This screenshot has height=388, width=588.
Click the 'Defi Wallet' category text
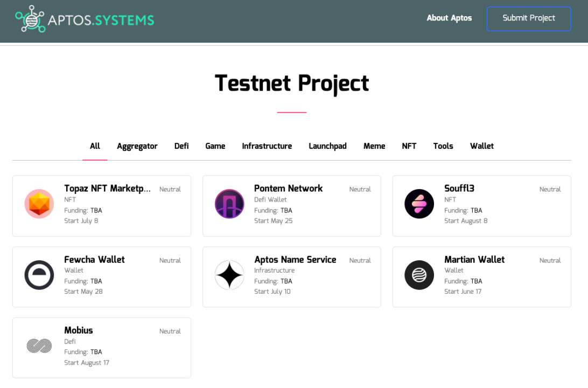[x=270, y=199]
